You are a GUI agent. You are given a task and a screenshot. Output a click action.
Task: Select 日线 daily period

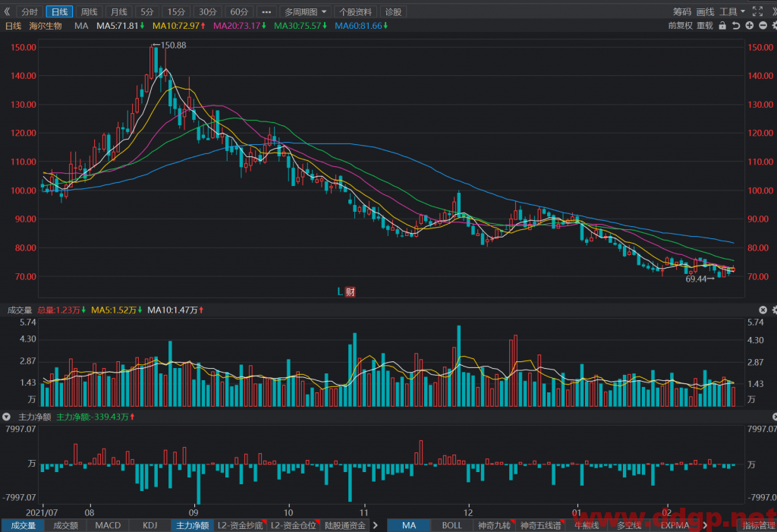(59, 11)
